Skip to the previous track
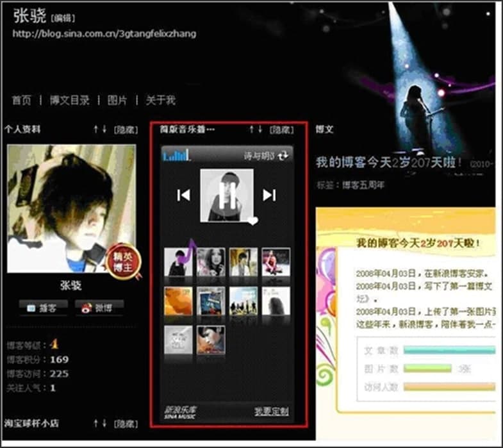This screenshot has height=448, width=503. [x=183, y=195]
